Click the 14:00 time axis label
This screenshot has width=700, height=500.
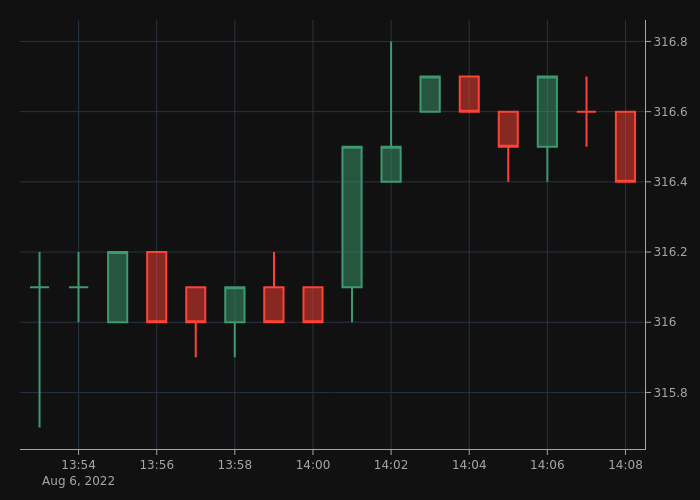(313, 465)
